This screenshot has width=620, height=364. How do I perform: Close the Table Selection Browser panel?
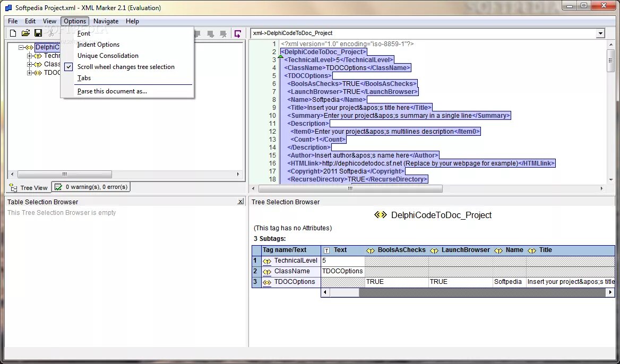click(x=240, y=202)
